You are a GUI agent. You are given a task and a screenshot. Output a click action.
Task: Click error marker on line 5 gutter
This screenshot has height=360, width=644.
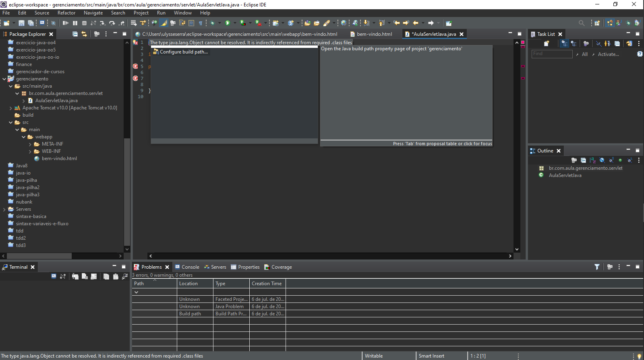[135, 66]
